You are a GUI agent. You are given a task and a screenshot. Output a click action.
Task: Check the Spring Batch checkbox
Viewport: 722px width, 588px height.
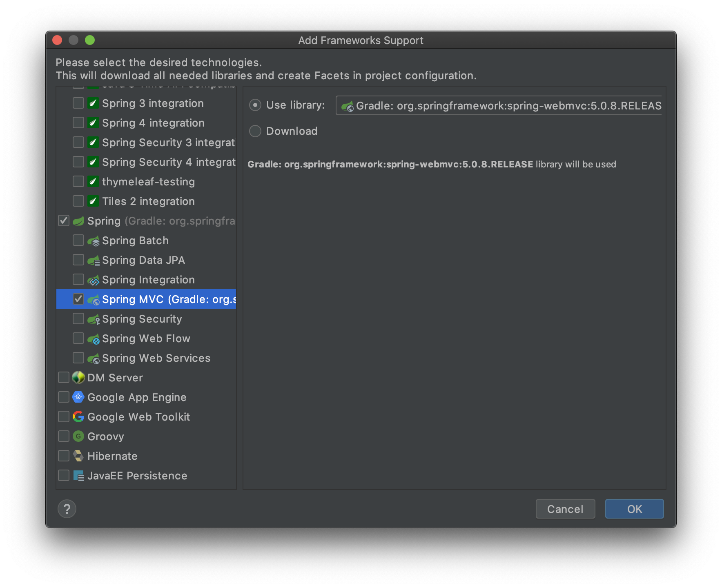coord(78,240)
